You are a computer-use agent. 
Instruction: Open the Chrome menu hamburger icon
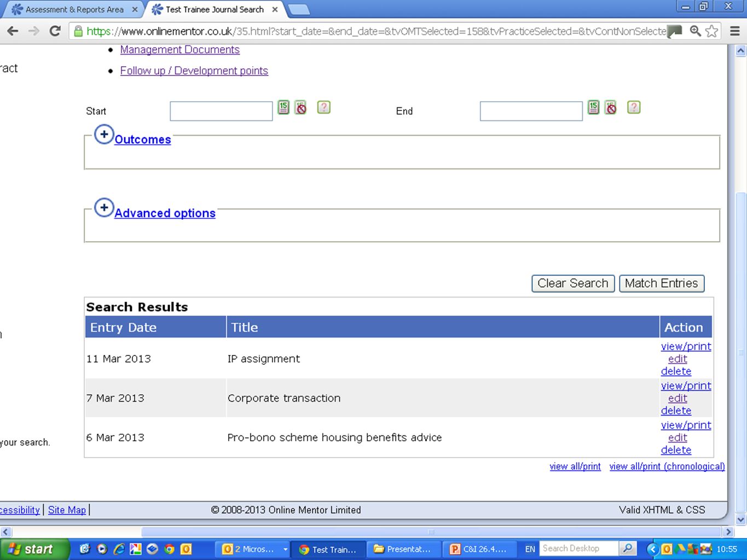(735, 31)
